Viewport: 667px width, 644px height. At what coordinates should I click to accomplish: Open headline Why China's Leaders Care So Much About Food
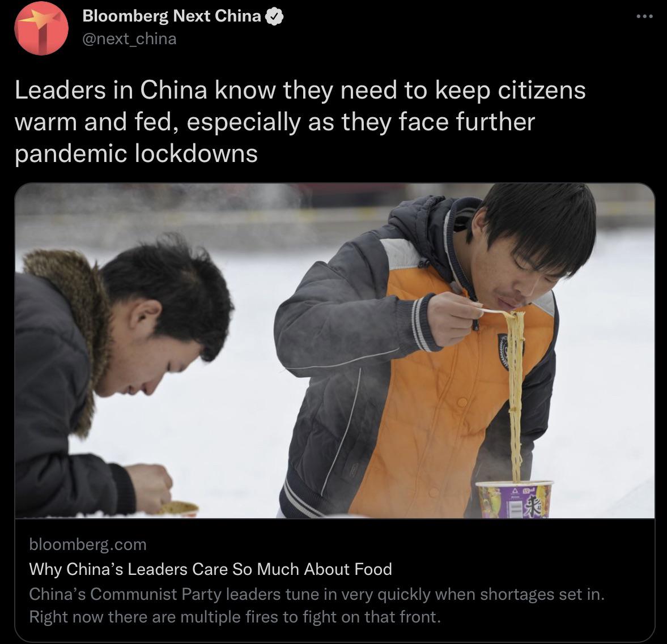click(211, 569)
